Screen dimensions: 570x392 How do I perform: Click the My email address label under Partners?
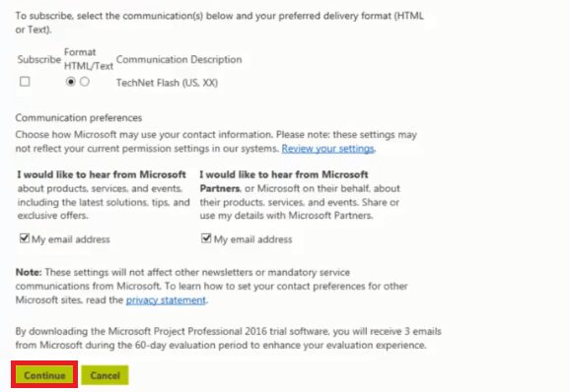coord(253,239)
